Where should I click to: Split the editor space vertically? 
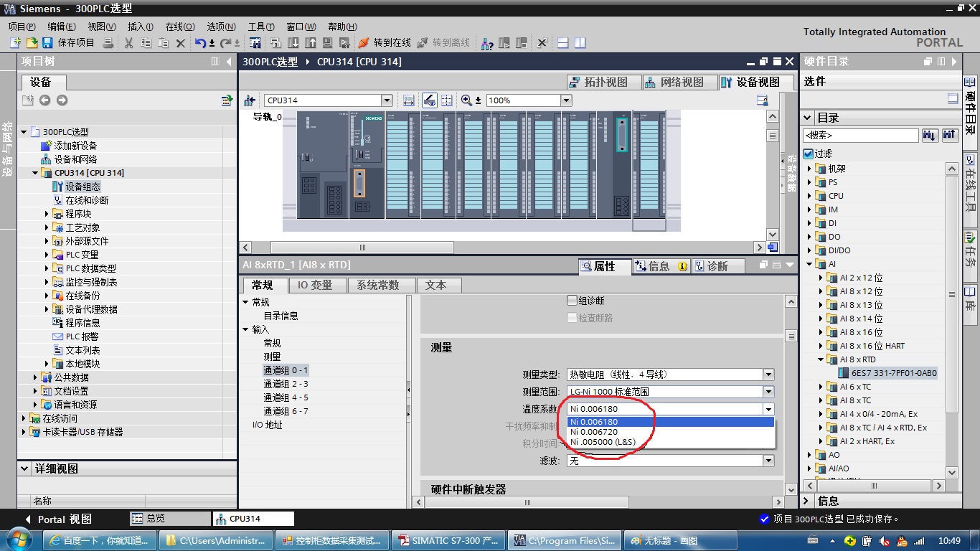580,43
